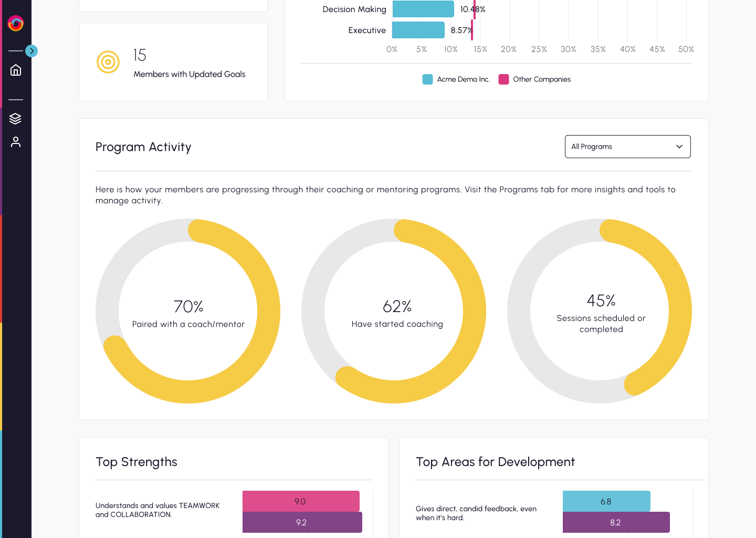756x538 pixels.
Task: Click the 6.8 blue feedback bar
Action: point(606,501)
